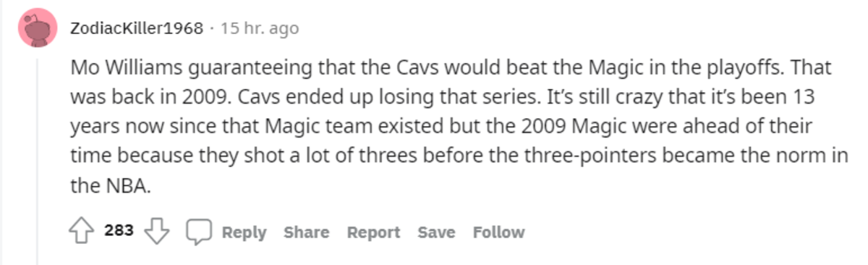Click the Reply button under the comment
868x265 pixels.
point(244,232)
